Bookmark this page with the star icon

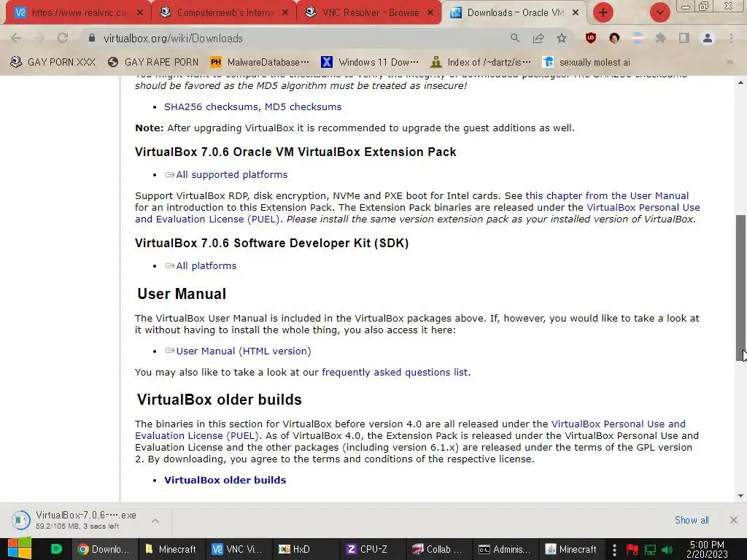562,38
